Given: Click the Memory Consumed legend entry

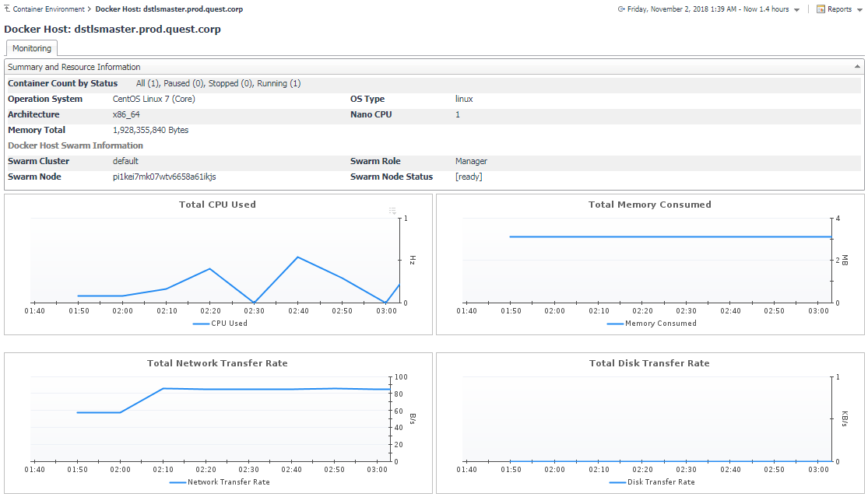Looking at the screenshot, I should click(x=652, y=324).
